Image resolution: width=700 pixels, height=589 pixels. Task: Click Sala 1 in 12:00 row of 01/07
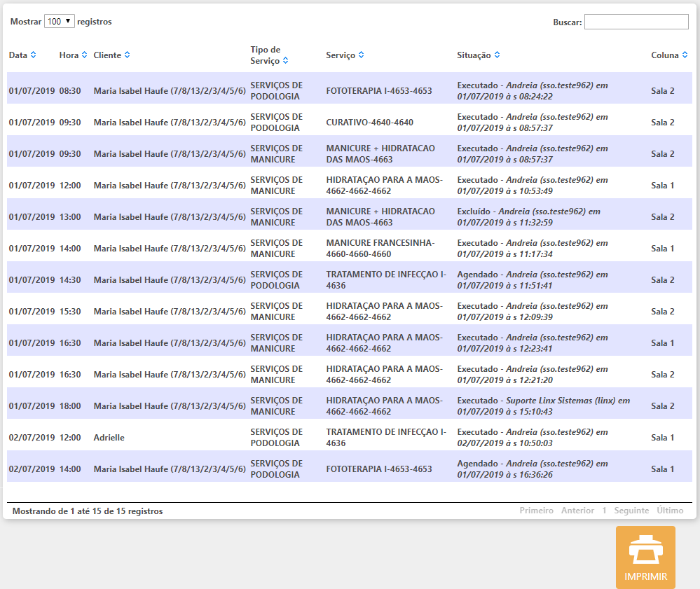coord(662,185)
